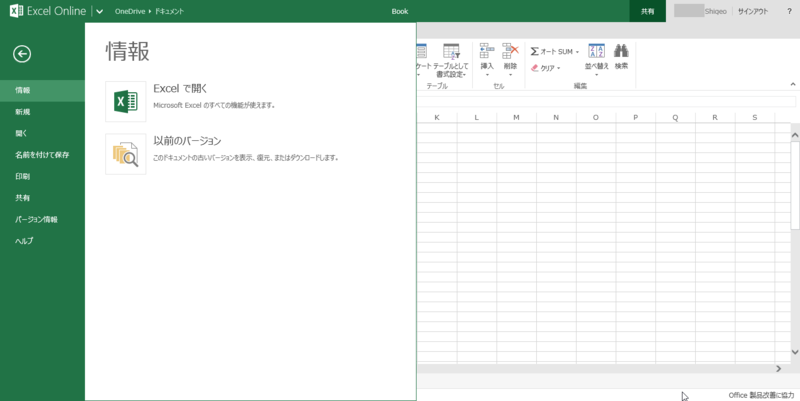Expand the クリア dropdown arrow
800x401 pixels.
(x=559, y=68)
